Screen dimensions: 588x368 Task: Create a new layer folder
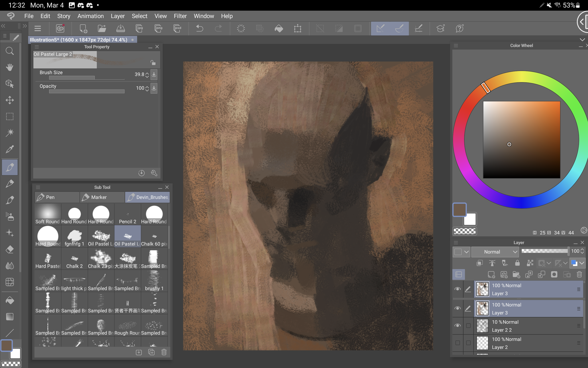516,274
